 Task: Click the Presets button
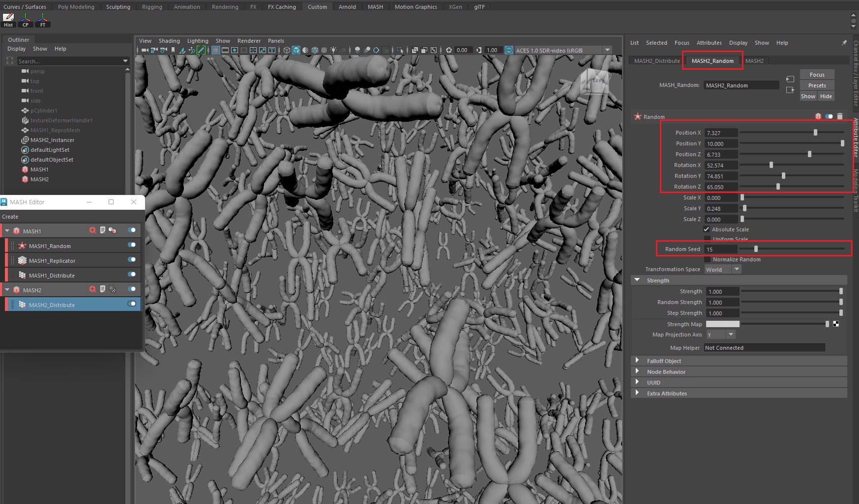pyautogui.click(x=817, y=85)
